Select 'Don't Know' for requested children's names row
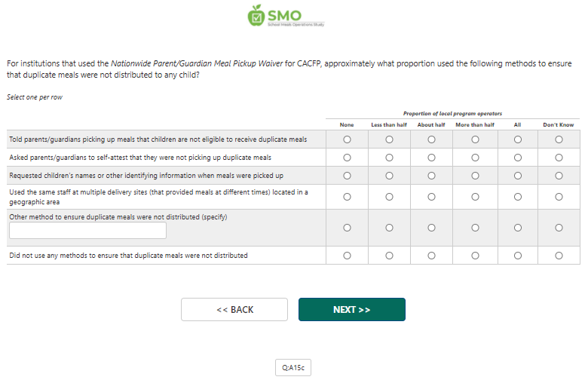Viewport: 588px width, 386px height. [559, 176]
